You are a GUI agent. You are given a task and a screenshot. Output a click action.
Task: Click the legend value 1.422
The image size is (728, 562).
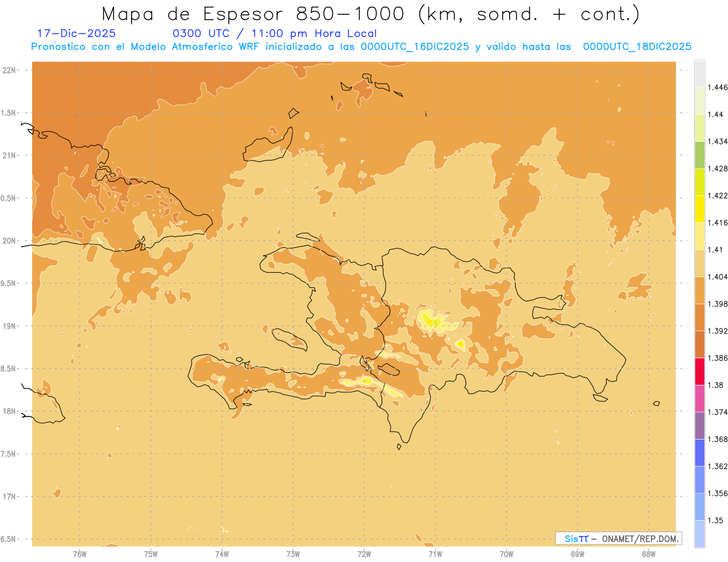[717, 196]
